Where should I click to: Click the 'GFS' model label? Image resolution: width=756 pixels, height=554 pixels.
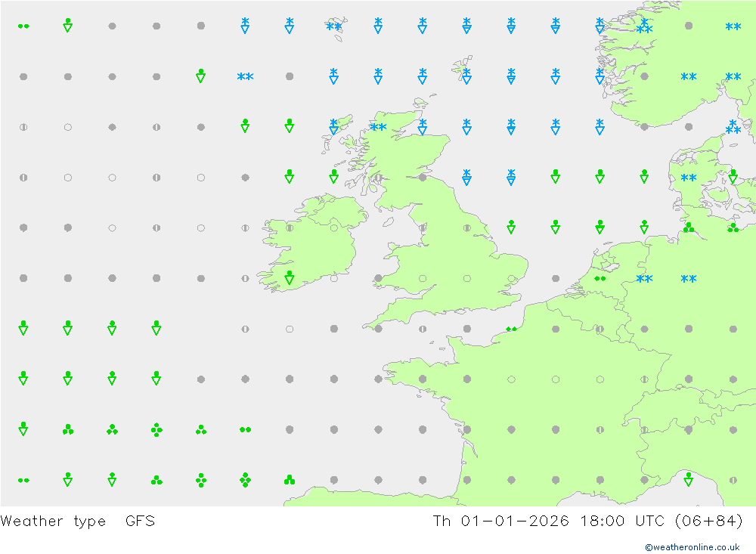pyautogui.click(x=140, y=521)
